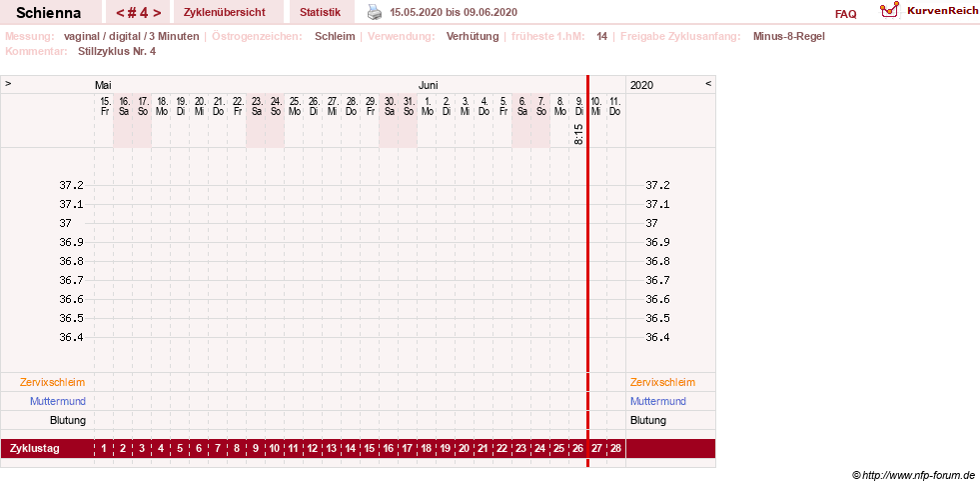The height and width of the screenshot is (487, 980).
Task: Select cycle day 5 cell
Action: (180, 448)
